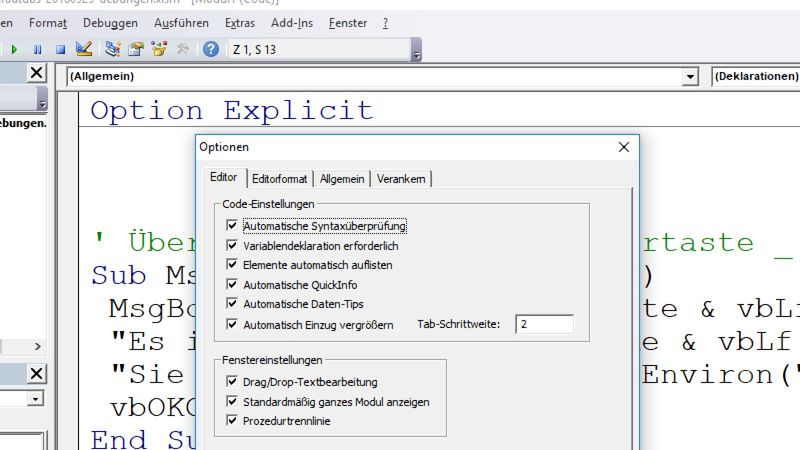Image resolution: width=800 pixels, height=450 pixels.
Task: Open the Properties window icon
Action: 136,49
